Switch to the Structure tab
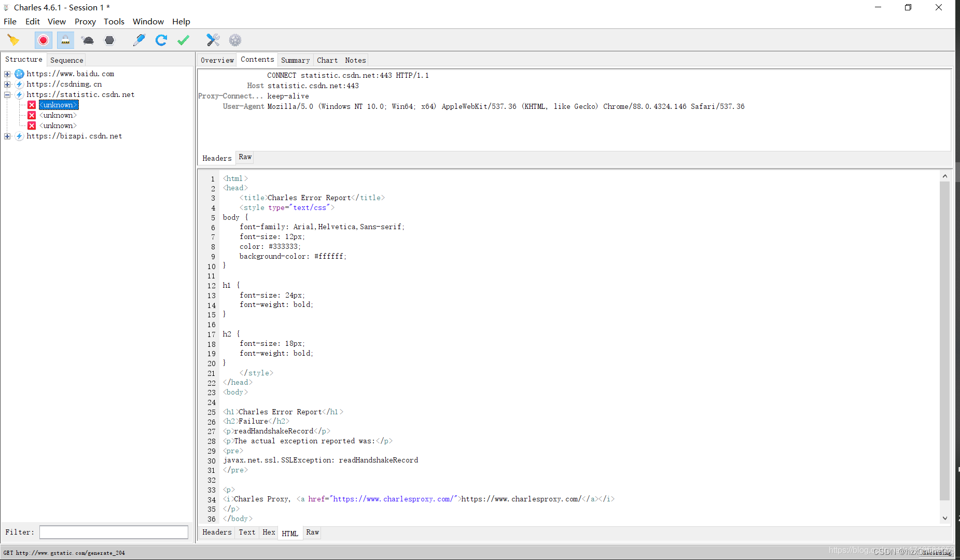The width and height of the screenshot is (960, 560). (24, 59)
